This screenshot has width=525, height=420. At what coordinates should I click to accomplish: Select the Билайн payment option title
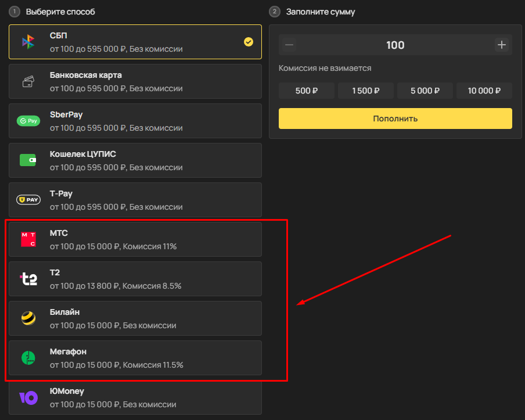tap(64, 312)
